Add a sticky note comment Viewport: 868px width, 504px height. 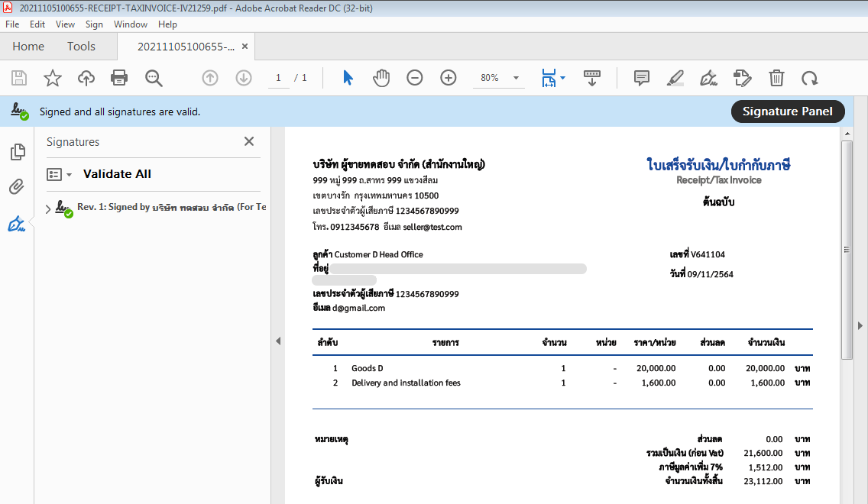tap(641, 77)
